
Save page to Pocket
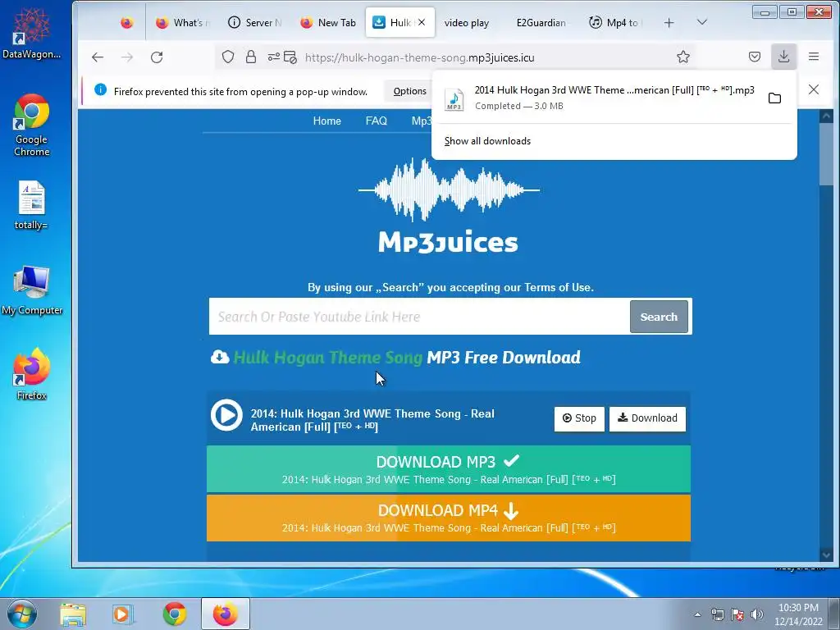(x=755, y=57)
